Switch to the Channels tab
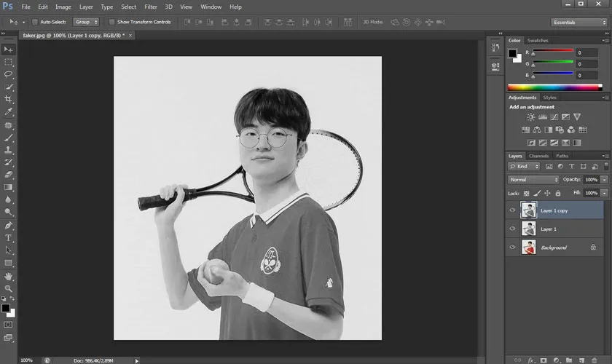Screen dimensions: 612x364 (x=538, y=156)
